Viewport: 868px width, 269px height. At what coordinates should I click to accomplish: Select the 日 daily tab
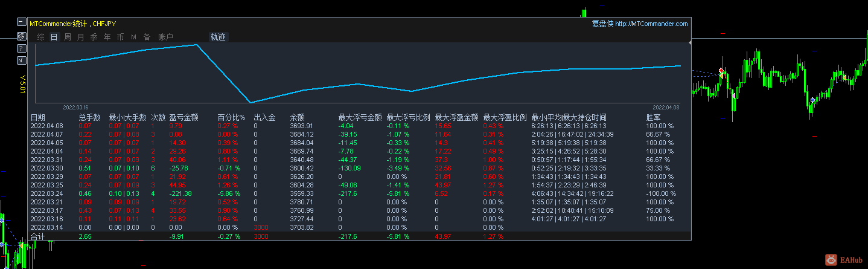pyautogui.click(x=54, y=37)
